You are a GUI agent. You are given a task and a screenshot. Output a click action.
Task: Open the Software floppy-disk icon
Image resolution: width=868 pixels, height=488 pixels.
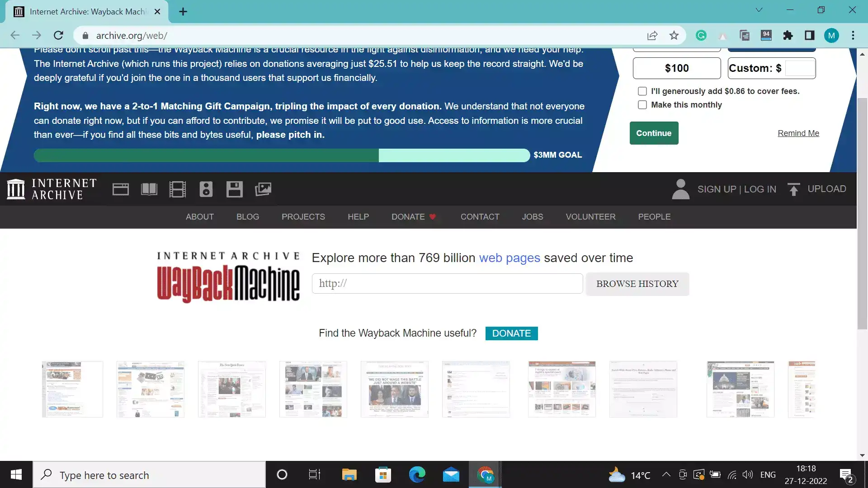pos(235,189)
